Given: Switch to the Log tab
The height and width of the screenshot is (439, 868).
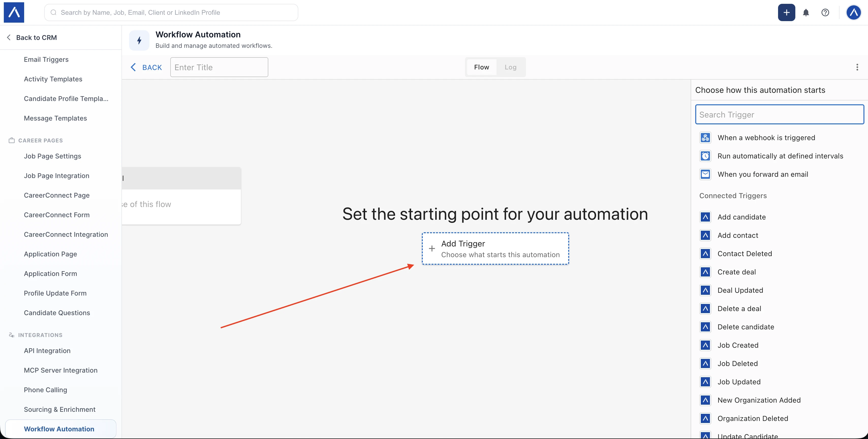Looking at the screenshot, I should pos(510,67).
